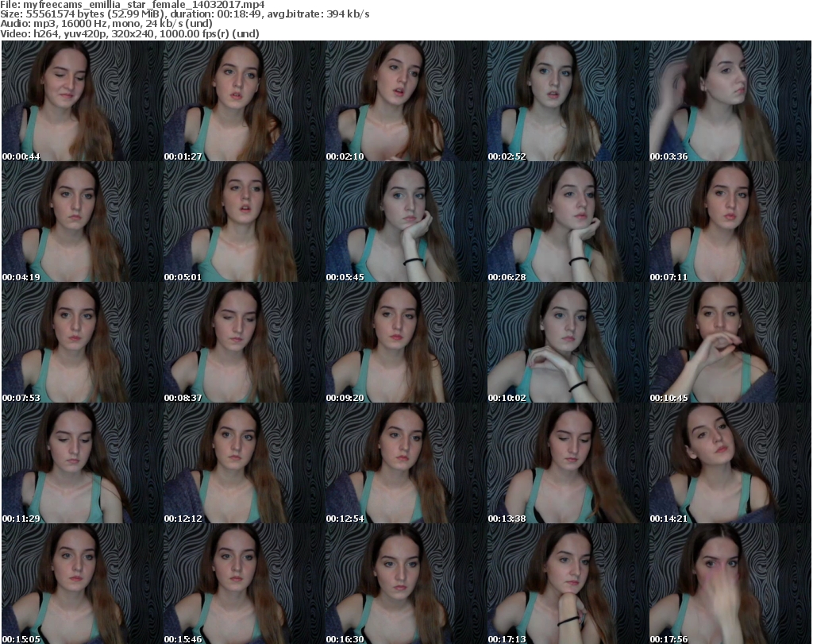813x644 pixels.
Task: Select the thumbnail frame at 00:16:30
Action: (x=406, y=584)
